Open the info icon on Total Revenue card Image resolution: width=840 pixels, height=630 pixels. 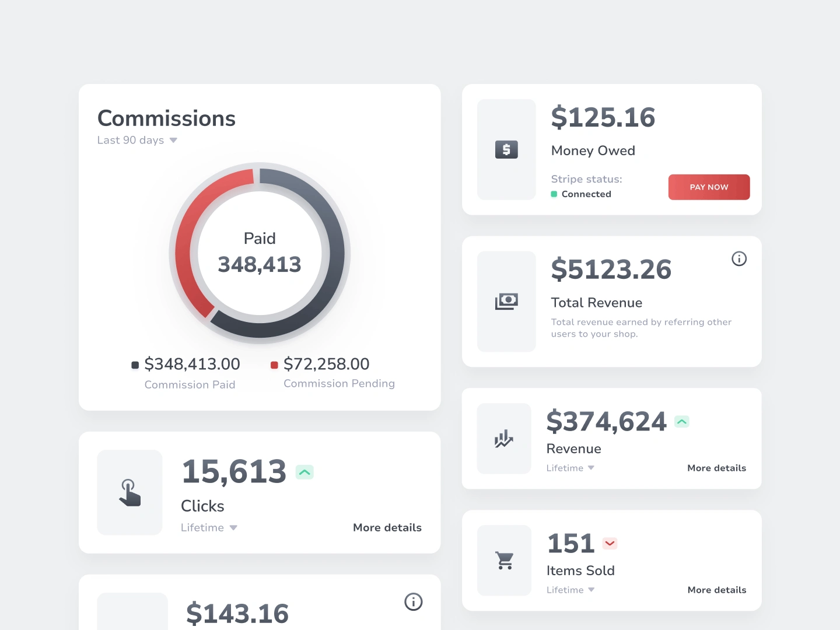(x=739, y=258)
